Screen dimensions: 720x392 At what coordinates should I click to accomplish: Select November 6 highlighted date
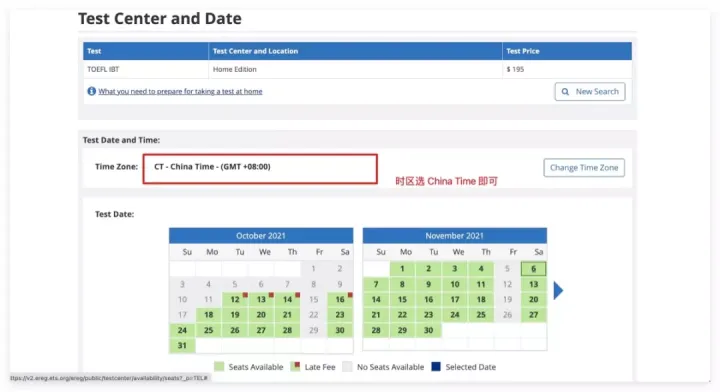pos(534,269)
